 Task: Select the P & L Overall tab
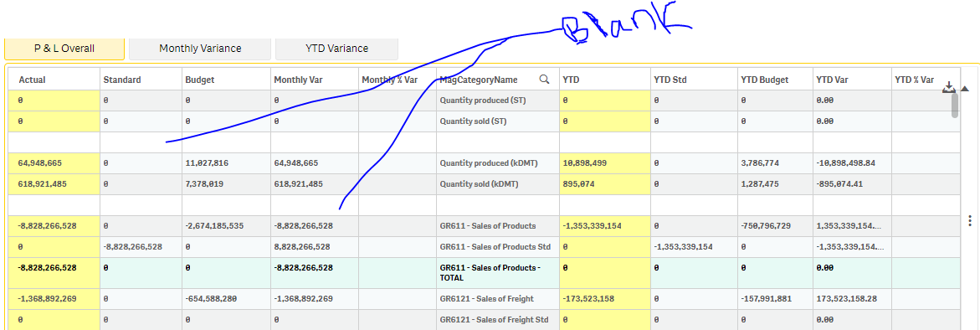[x=64, y=48]
